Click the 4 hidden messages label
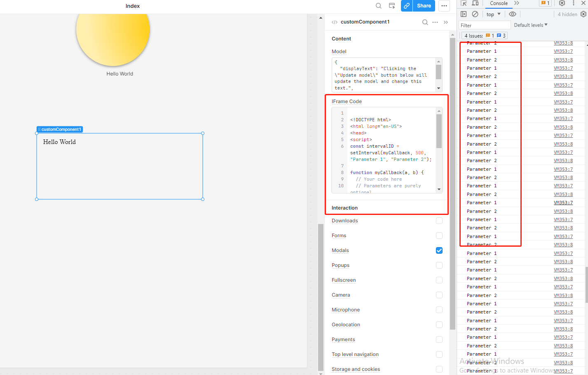588x375 pixels. click(567, 14)
